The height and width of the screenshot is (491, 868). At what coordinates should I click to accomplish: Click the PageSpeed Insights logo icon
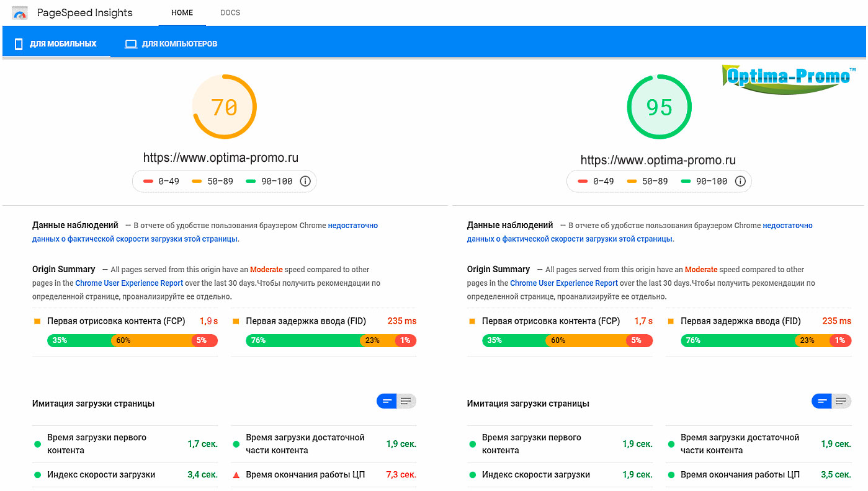(20, 13)
